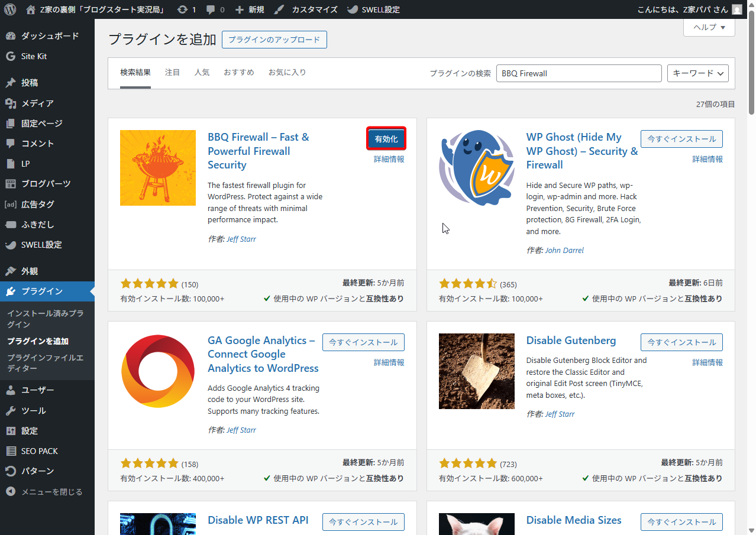Click the BBQ Firewall grill thumbnail

tap(158, 168)
